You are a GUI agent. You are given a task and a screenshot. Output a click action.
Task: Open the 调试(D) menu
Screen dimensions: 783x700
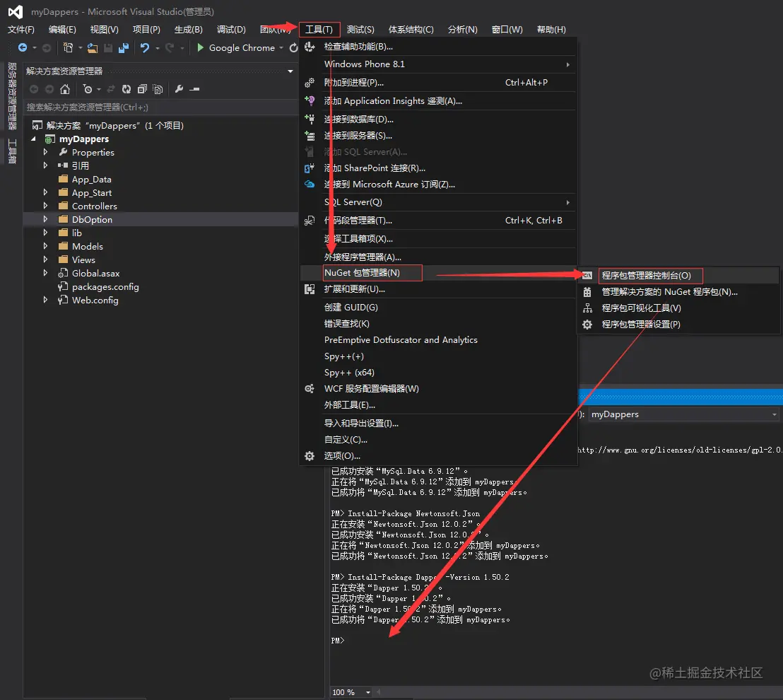[x=231, y=30]
